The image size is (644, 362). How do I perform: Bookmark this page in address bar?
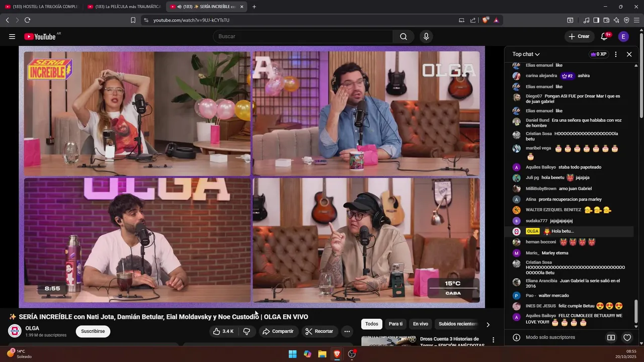coord(133,20)
